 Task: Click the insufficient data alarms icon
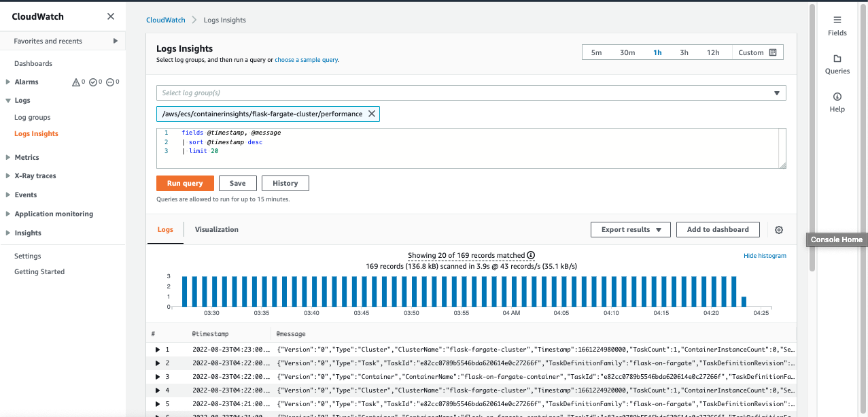point(110,82)
